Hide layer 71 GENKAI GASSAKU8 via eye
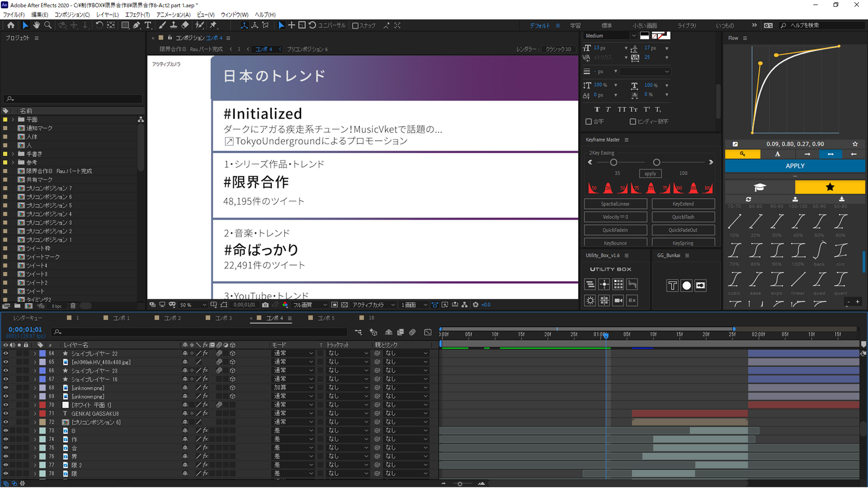Viewport: 868px width, 488px height. pos(6,413)
